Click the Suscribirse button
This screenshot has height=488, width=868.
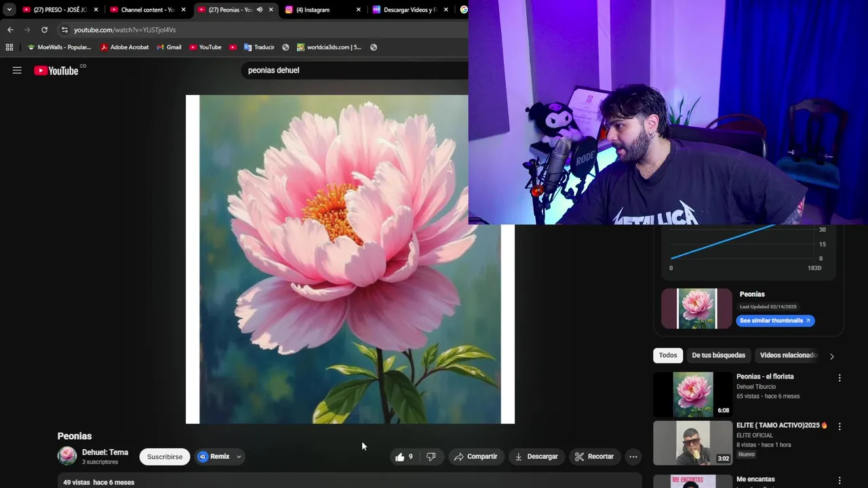165,457
